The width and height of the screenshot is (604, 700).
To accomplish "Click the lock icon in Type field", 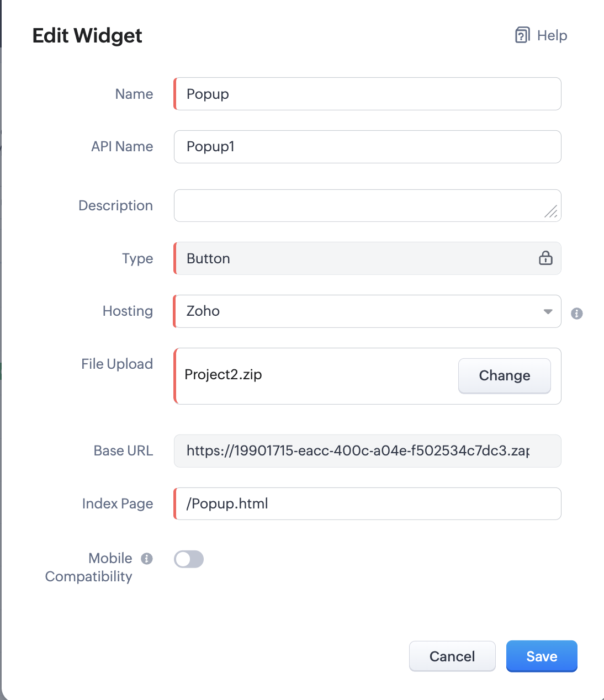I will 545,258.
